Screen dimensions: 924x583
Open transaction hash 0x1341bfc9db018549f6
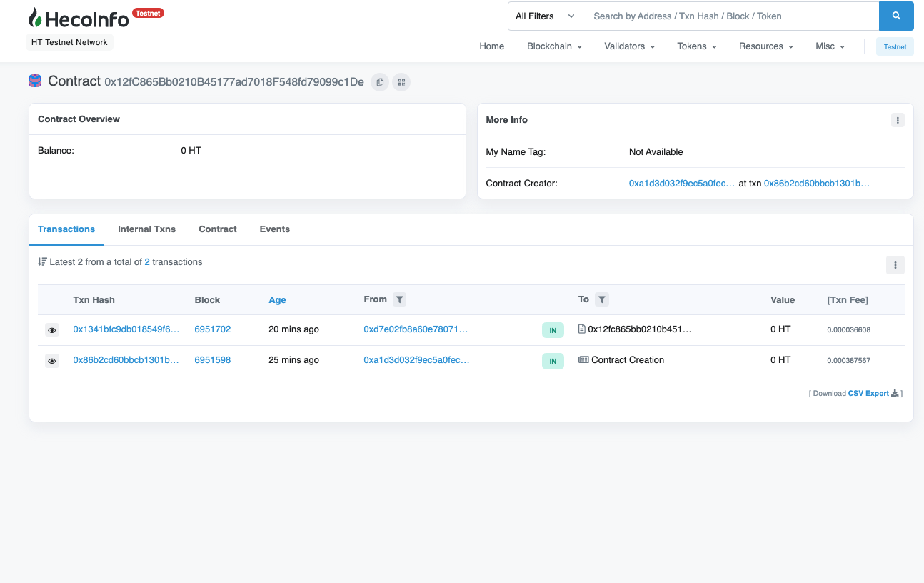126,329
